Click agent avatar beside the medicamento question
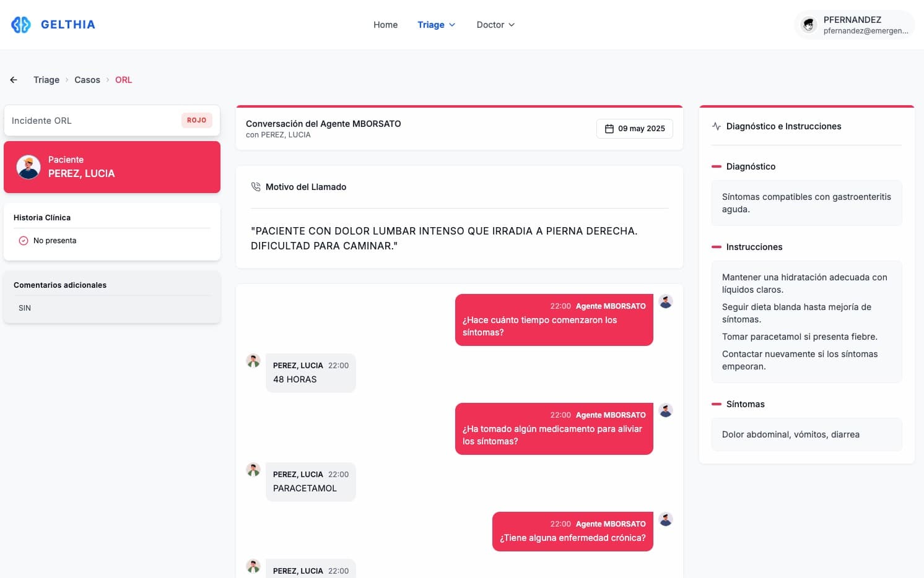Screen dimensions: 924x578 tap(666, 410)
